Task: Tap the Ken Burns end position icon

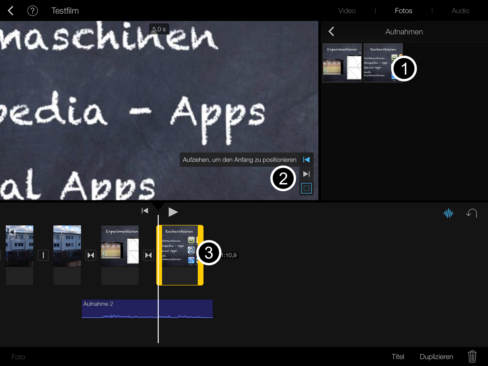Action: point(306,174)
